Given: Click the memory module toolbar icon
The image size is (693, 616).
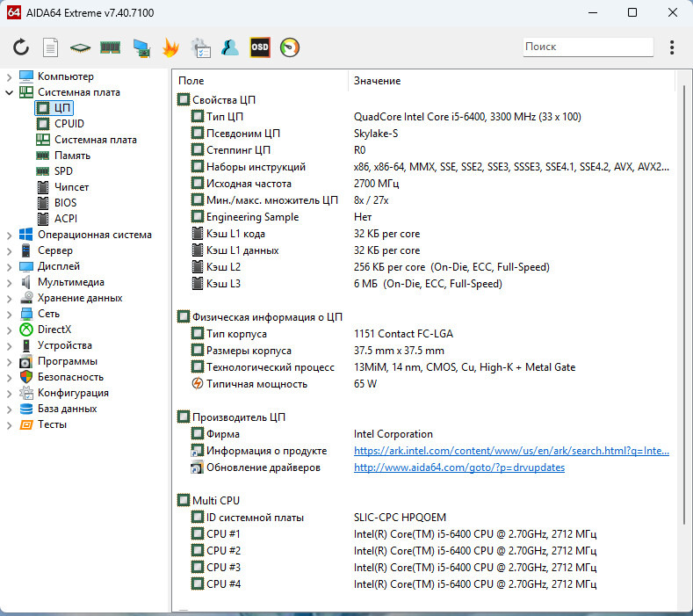Looking at the screenshot, I should tap(110, 47).
